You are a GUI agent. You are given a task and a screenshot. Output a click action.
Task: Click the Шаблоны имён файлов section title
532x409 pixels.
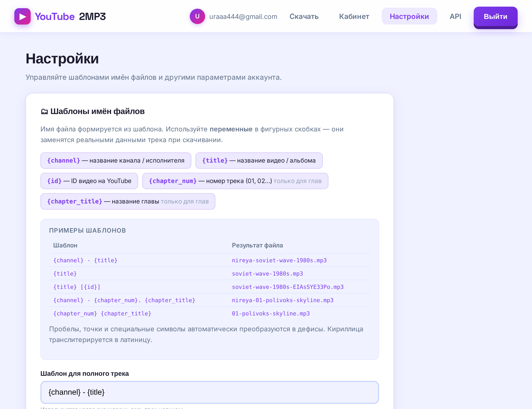[97, 111]
